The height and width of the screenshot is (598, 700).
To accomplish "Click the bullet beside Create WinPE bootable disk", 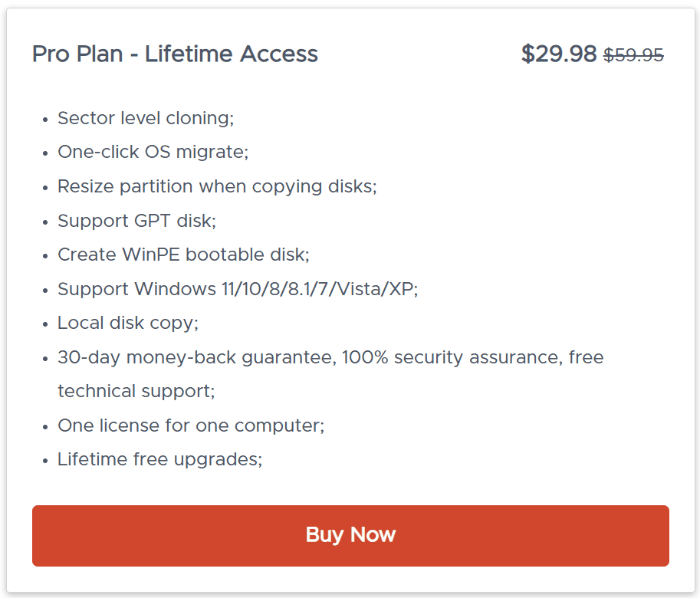I will [44, 256].
